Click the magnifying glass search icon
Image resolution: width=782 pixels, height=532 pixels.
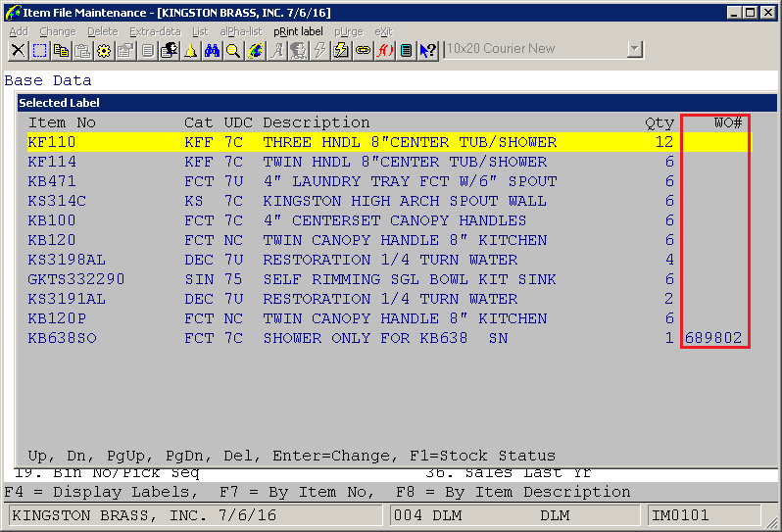pos(233,50)
